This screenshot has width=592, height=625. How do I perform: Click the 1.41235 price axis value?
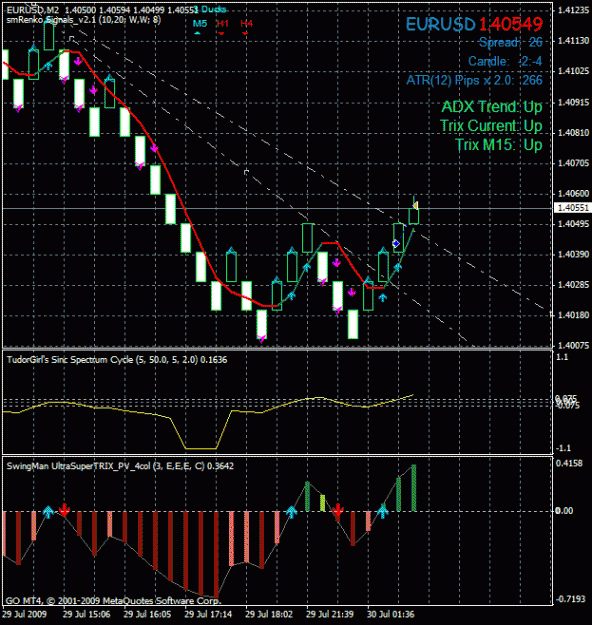(573, 10)
